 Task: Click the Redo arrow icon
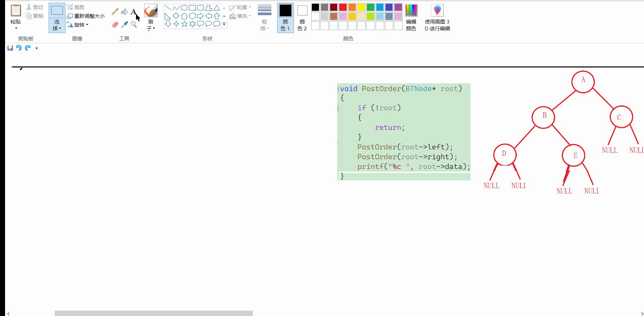pyautogui.click(x=28, y=48)
